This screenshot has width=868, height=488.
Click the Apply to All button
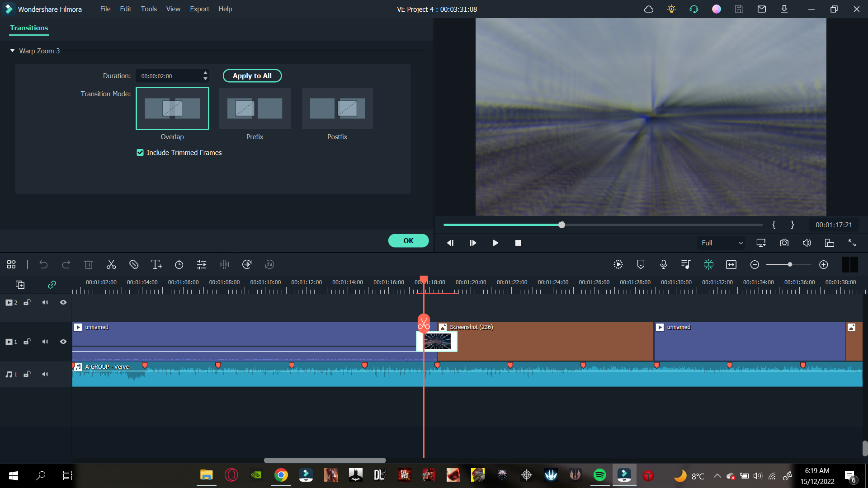point(252,75)
